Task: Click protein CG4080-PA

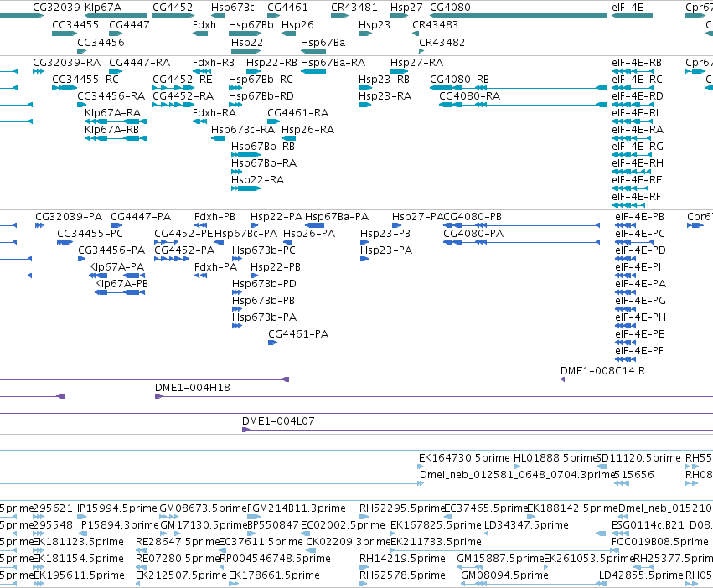Action: click(x=473, y=234)
